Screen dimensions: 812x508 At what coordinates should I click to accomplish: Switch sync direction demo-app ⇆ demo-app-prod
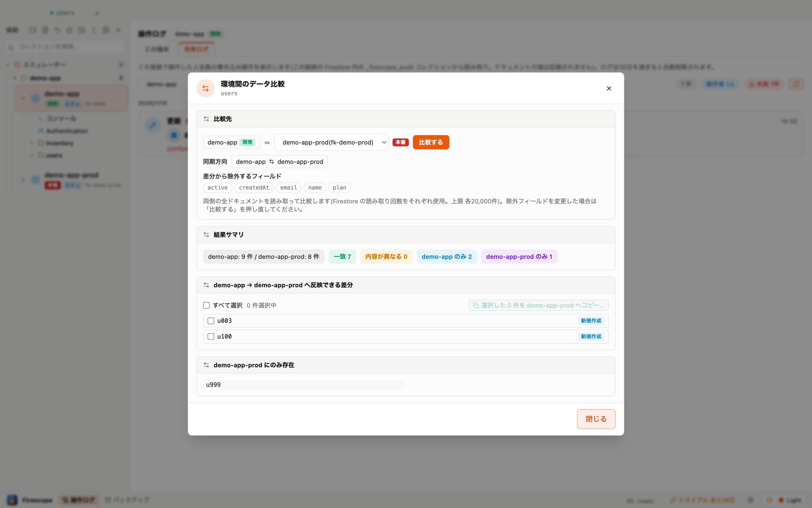pyautogui.click(x=279, y=162)
